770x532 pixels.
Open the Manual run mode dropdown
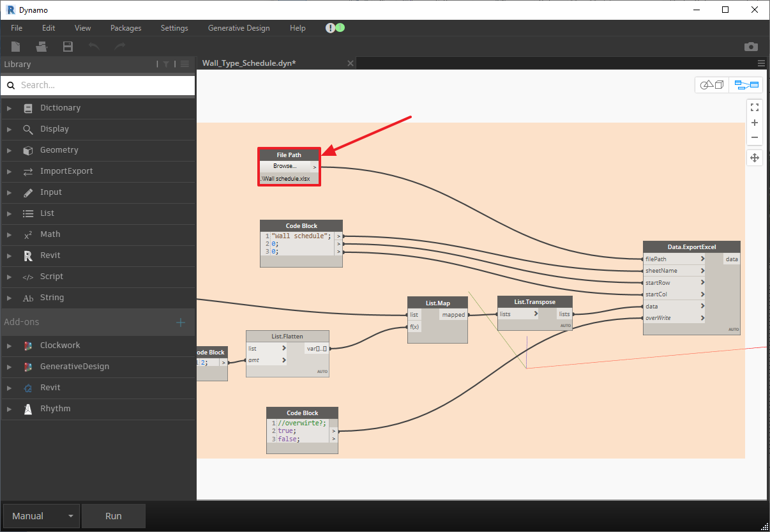coord(41,515)
